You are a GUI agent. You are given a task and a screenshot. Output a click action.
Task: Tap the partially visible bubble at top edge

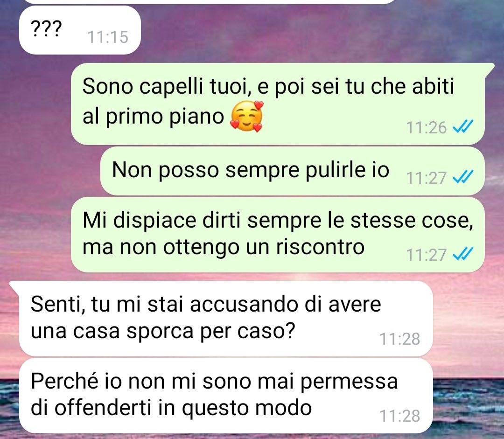[x=209, y=1]
